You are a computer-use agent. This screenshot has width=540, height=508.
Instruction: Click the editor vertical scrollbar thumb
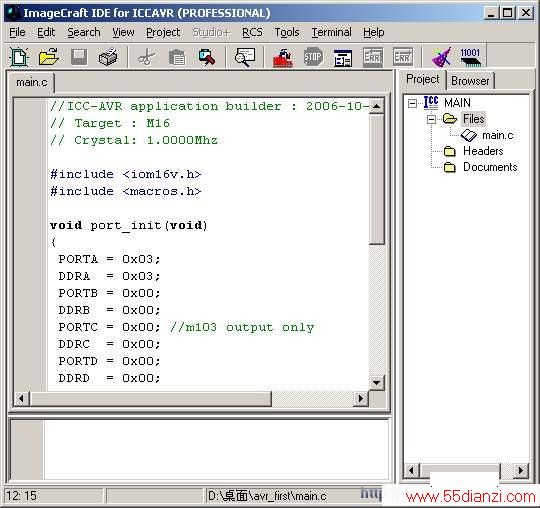coord(376,179)
